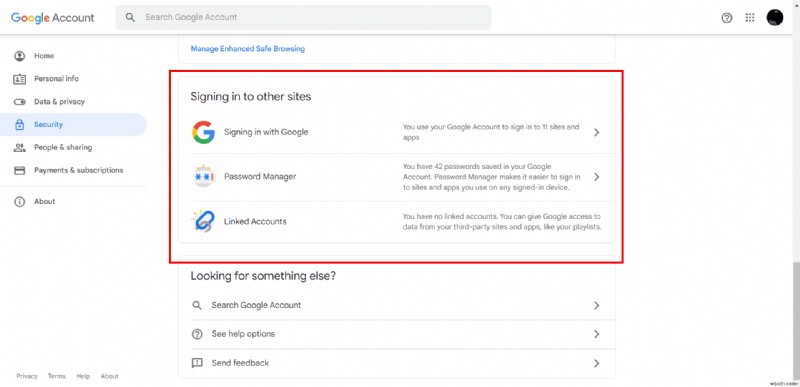Click Privacy footer link

point(27,376)
